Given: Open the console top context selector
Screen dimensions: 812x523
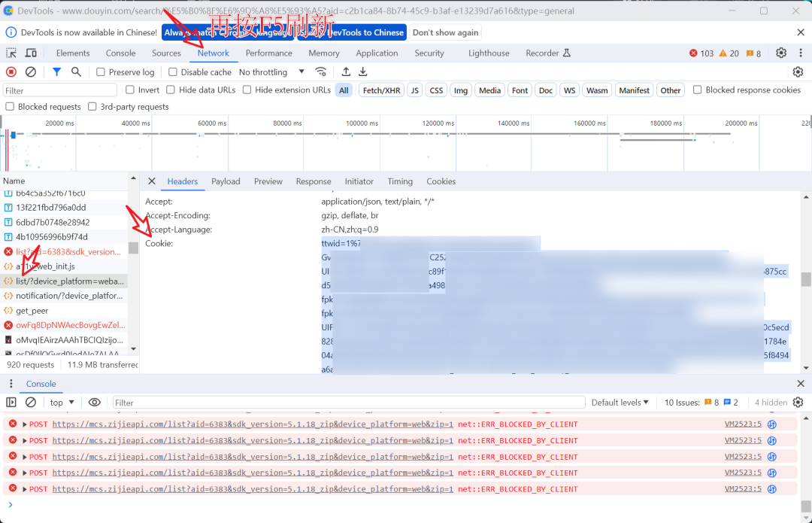Looking at the screenshot, I should (x=62, y=403).
